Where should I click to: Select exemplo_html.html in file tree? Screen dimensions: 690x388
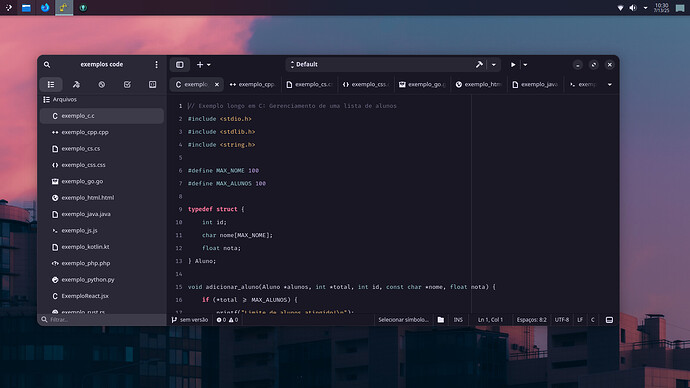pos(102,198)
